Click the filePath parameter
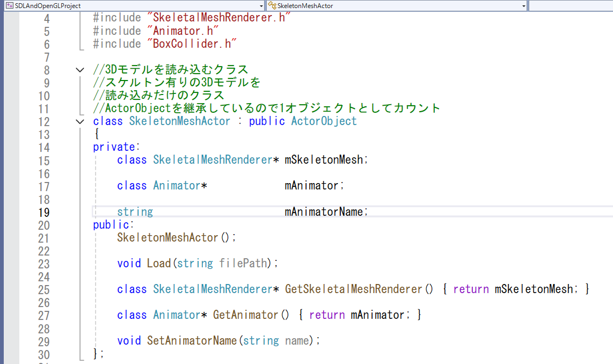The height and width of the screenshot is (364, 613). [243, 263]
